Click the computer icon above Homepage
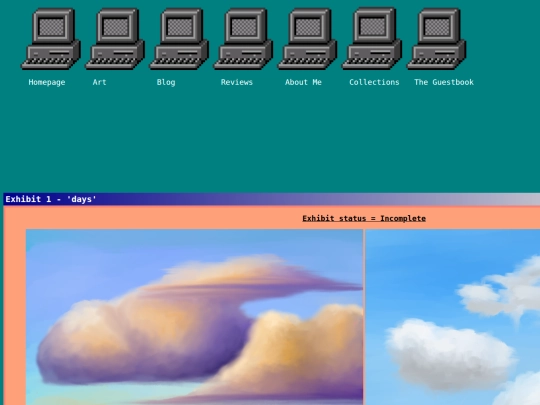 point(51,39)
